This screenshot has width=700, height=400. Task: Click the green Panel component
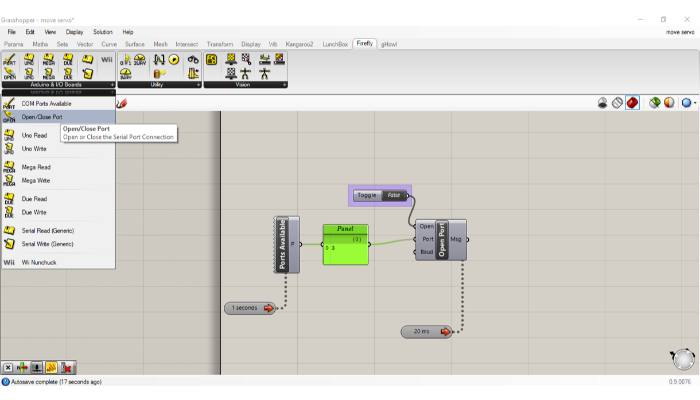click(x=346, y=245)
